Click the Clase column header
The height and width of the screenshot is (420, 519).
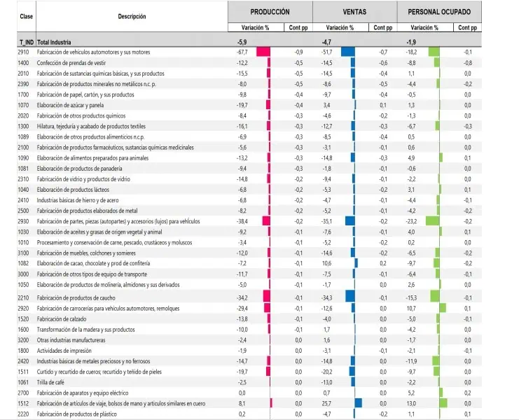click(26, 17)
